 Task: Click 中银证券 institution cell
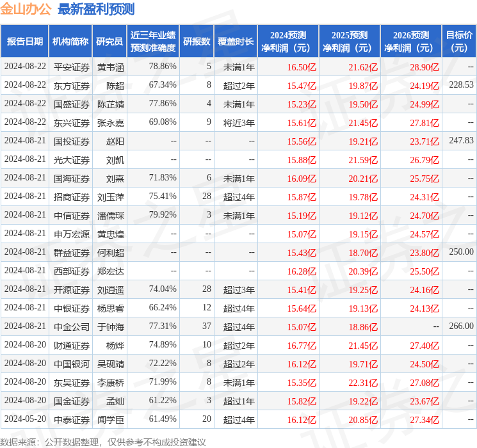72,308
